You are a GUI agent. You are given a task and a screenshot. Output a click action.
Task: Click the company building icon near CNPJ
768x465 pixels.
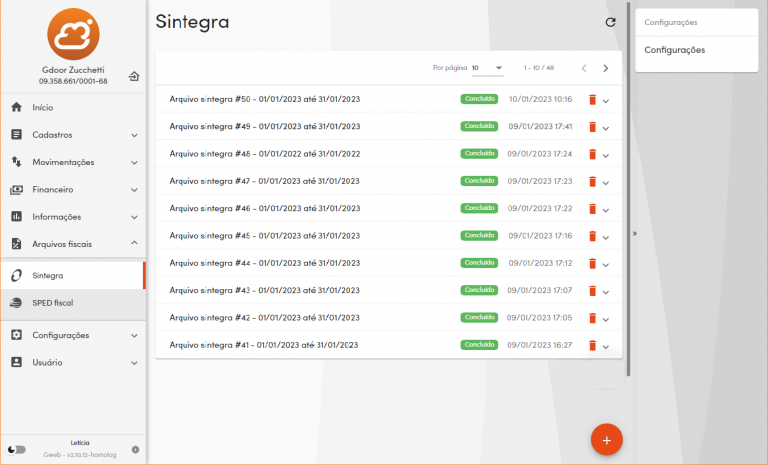[x=134, y=76]
